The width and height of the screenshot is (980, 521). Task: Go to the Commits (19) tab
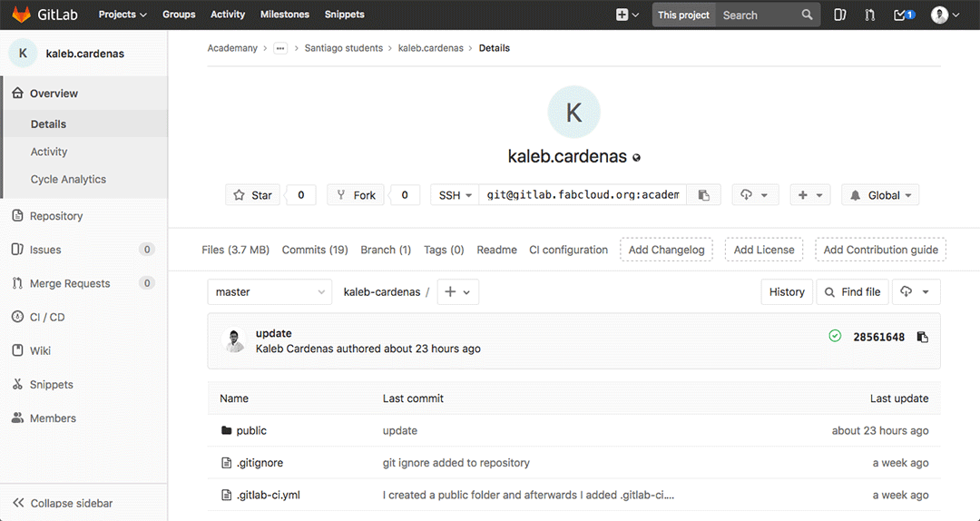pos(315,250)
